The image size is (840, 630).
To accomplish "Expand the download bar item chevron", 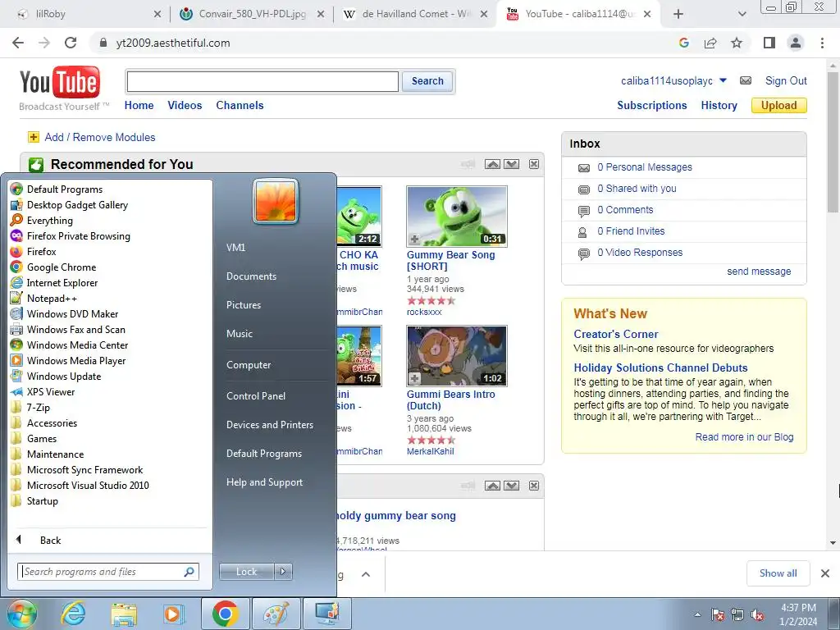I will coord(366,574).
